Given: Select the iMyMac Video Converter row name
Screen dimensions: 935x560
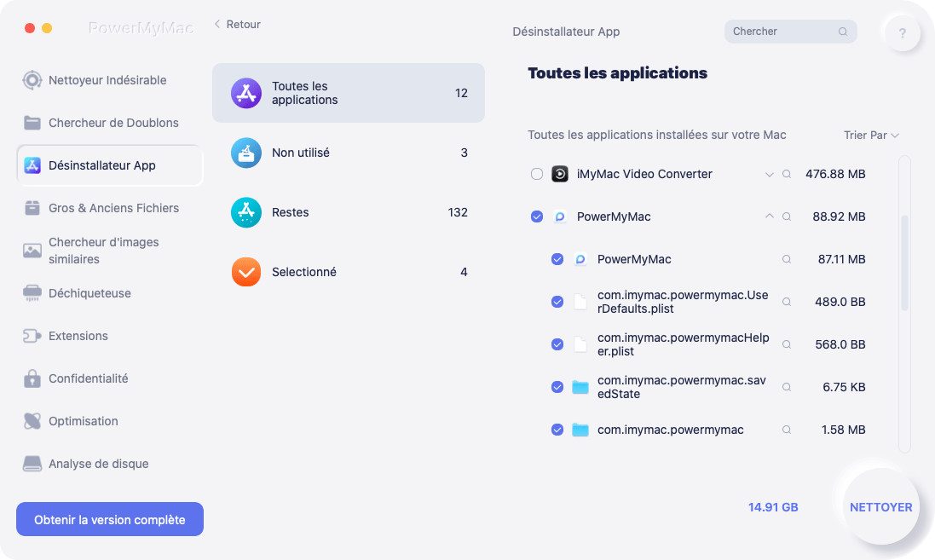Looking at the screenshot, I should pyautogui.click(x=644, y=174).
